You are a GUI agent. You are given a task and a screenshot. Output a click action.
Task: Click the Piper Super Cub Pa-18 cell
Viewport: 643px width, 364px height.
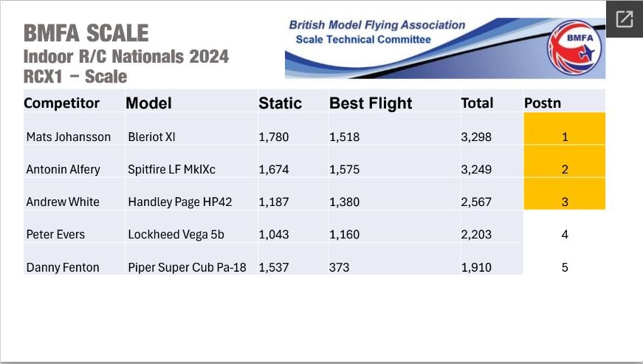pos(187,267)
